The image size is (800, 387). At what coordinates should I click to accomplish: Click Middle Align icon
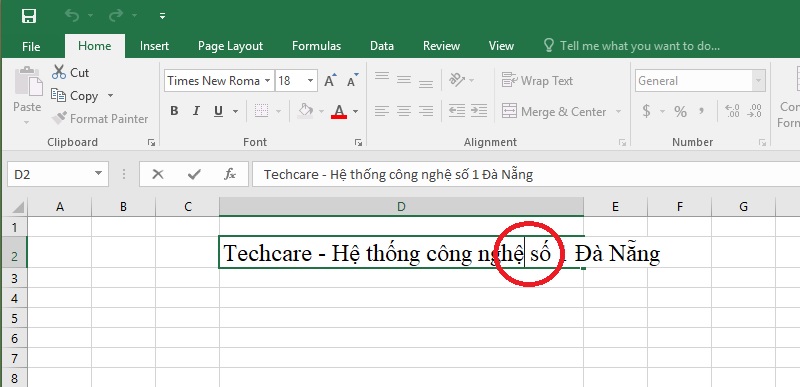point(404,80)
